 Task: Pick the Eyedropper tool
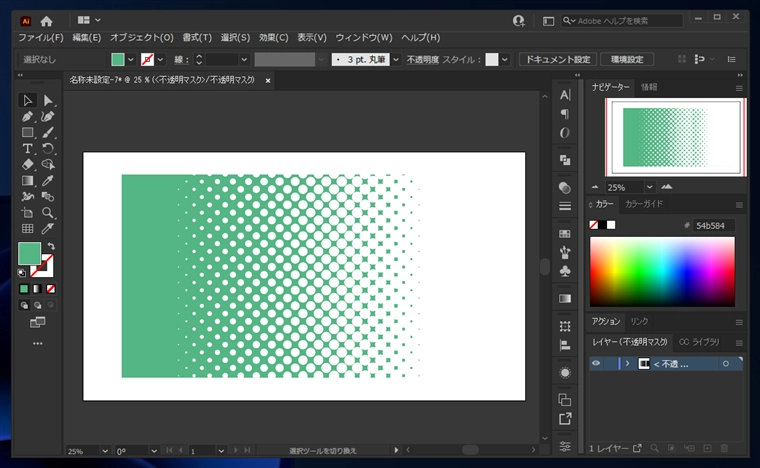coord(48,181)
